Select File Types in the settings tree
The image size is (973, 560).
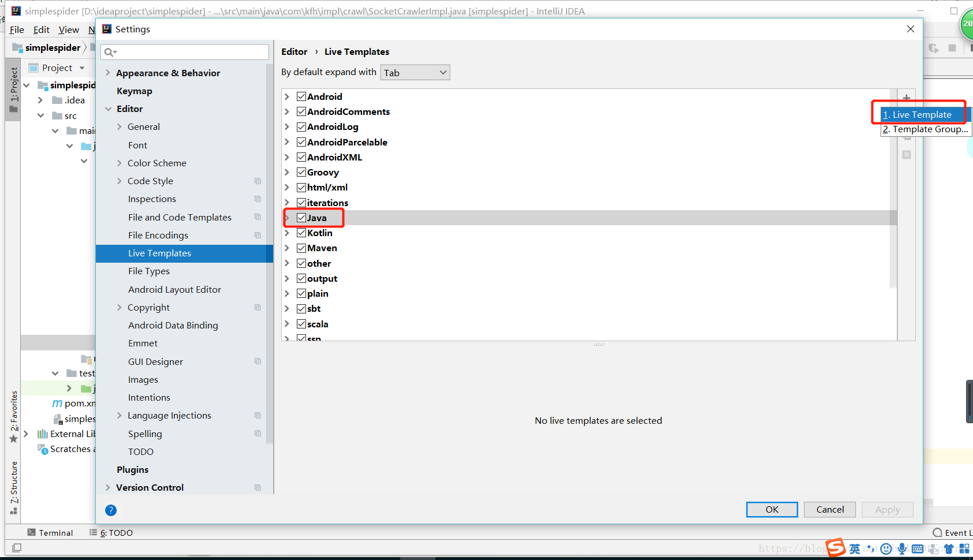point(149,271)
